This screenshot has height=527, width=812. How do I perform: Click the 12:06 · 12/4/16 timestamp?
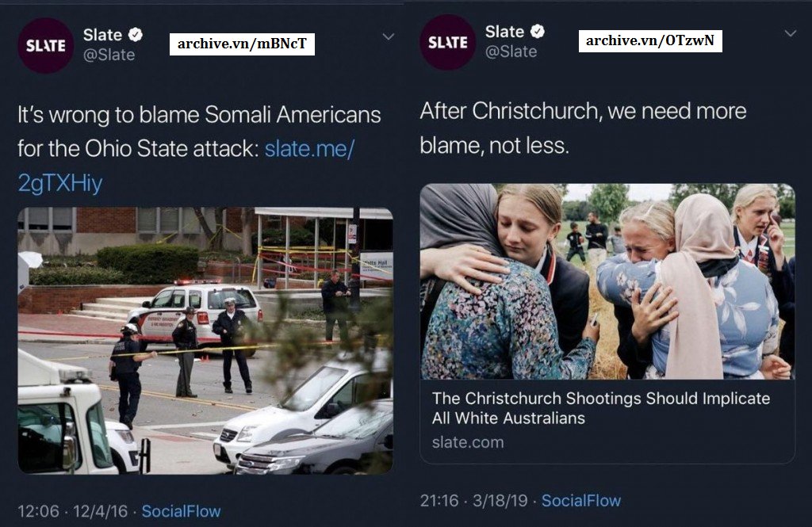click(x=72, y=511)
